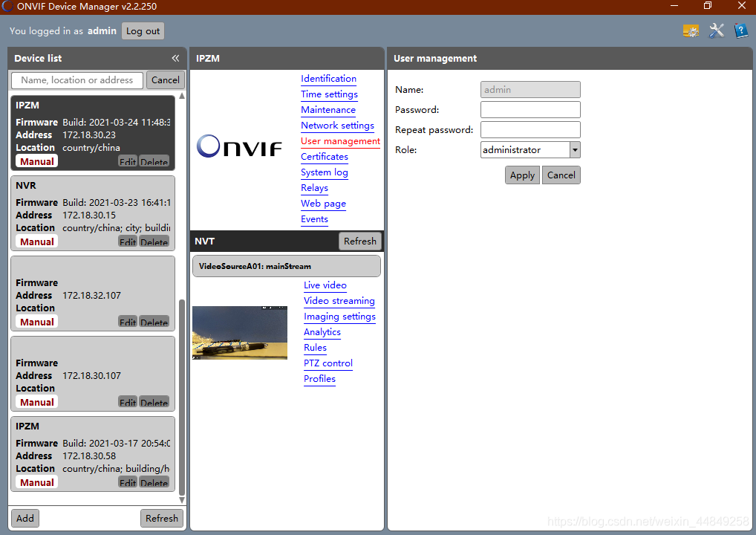
Task: Refresh the NVT section
Action: tap(359, 241)
